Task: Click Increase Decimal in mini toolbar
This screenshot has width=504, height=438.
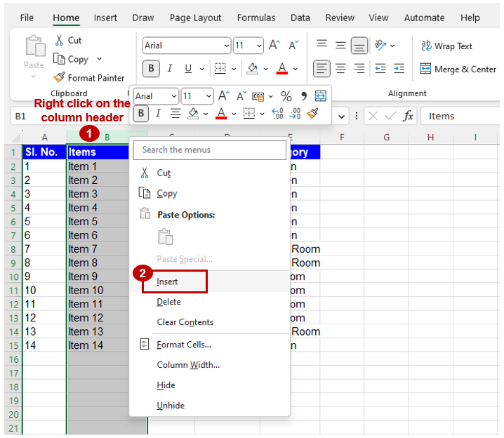Action: [x=277, y=114]
